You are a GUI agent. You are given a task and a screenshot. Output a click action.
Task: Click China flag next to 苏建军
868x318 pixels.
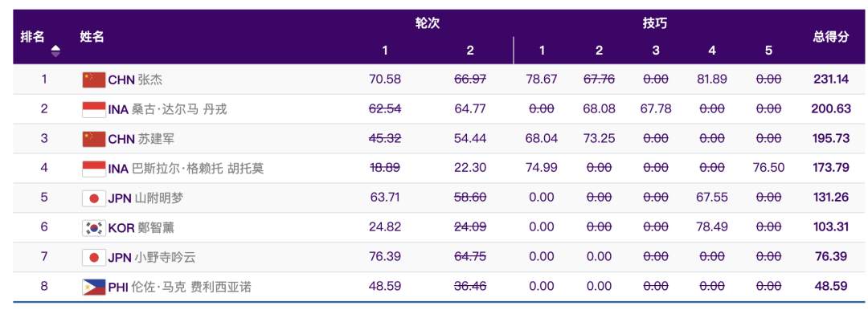point(93,139)
